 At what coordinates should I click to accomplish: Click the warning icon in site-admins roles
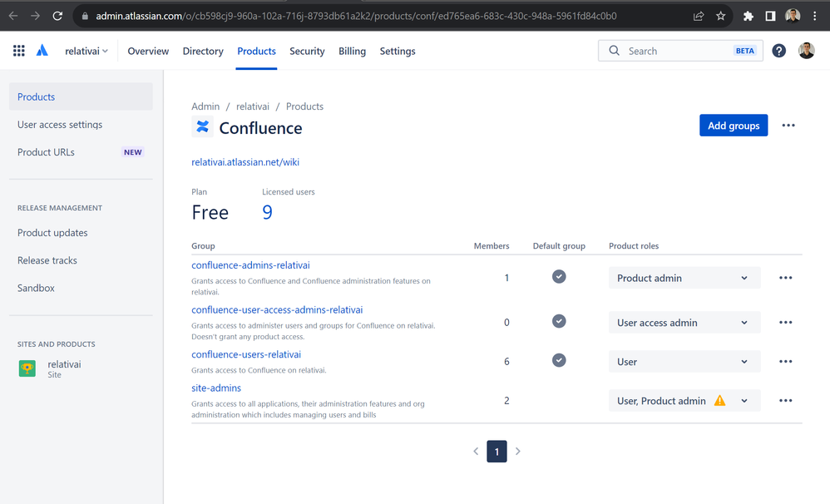[x=720, y=401]
